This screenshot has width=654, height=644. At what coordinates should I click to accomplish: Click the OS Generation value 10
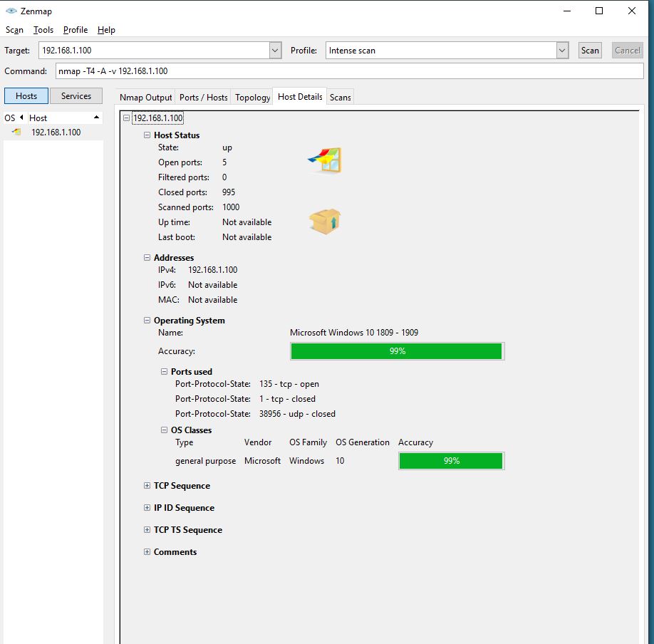[x=340, y=460]
